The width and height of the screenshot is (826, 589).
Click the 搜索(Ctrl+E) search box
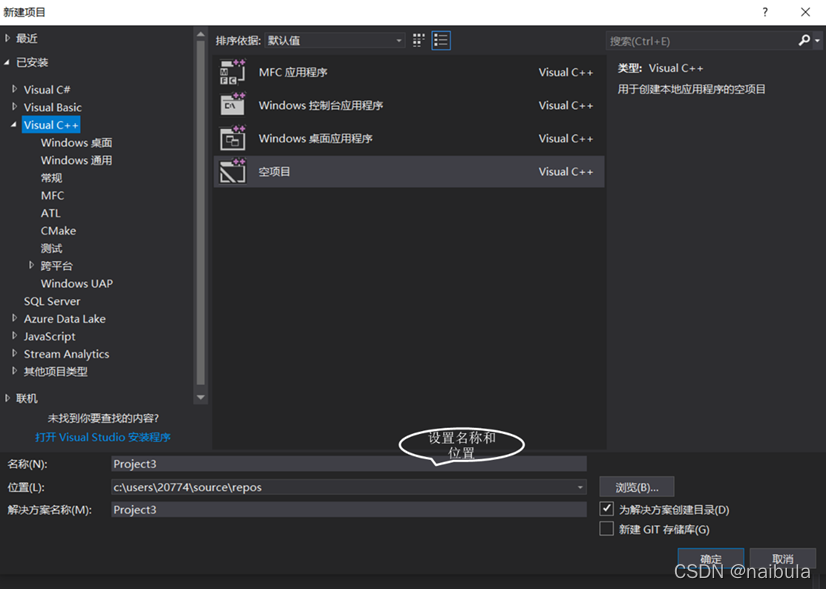[702, 41]
